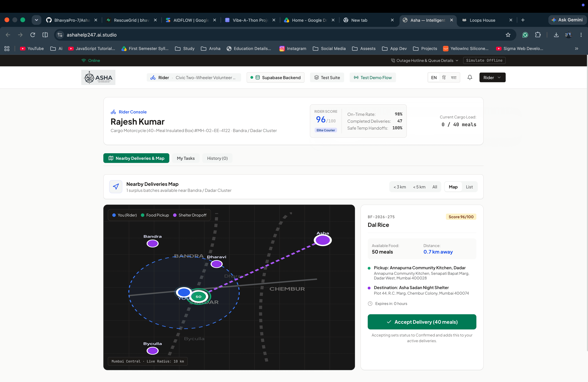Click the notification bell icon
The height and width of the screenshot is (382, 588).
470,77
